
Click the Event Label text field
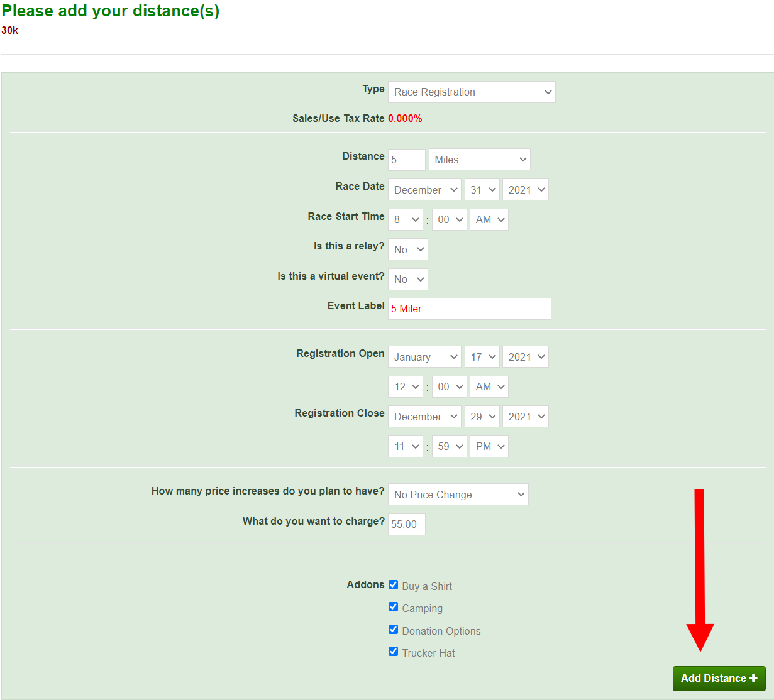469,309
